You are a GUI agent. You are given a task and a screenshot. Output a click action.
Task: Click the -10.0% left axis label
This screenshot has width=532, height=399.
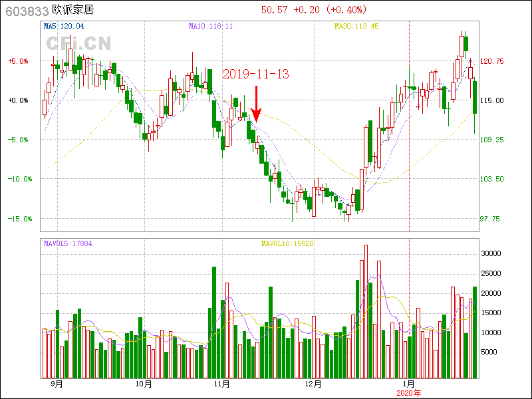pos(20,179)
